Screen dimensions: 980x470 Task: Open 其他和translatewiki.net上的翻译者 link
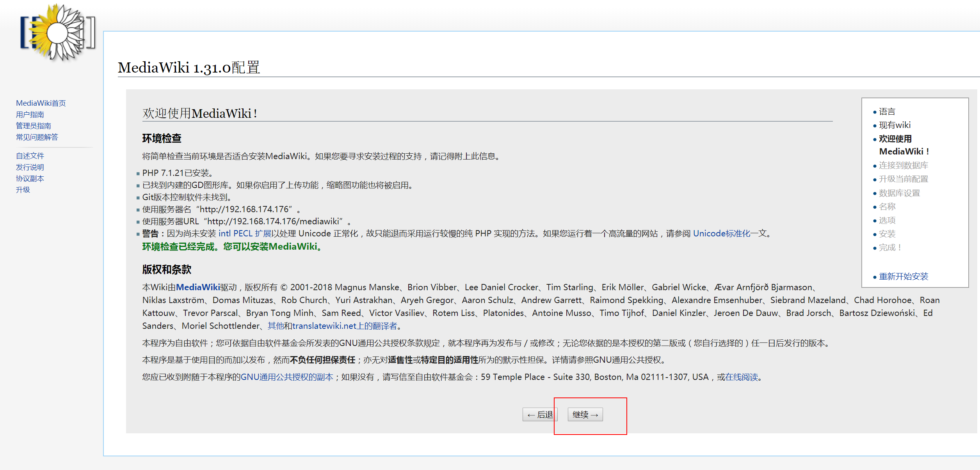point(332,326)
